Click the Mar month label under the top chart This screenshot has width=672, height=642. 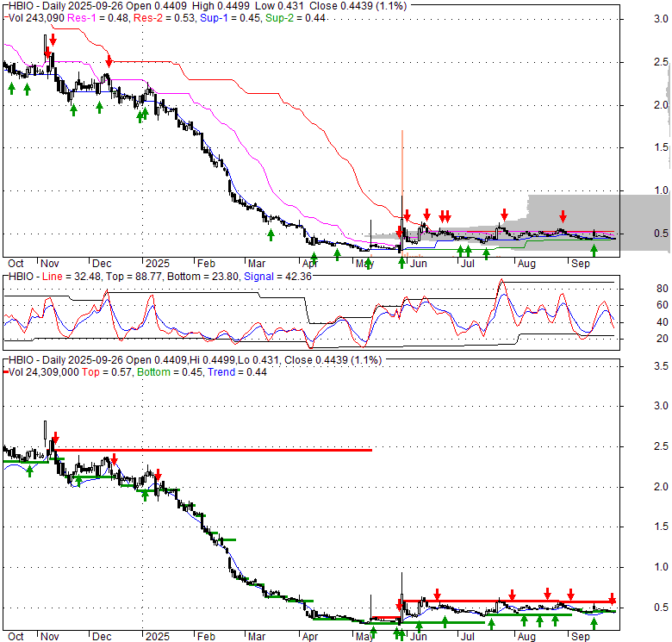[x=257, y=264]
